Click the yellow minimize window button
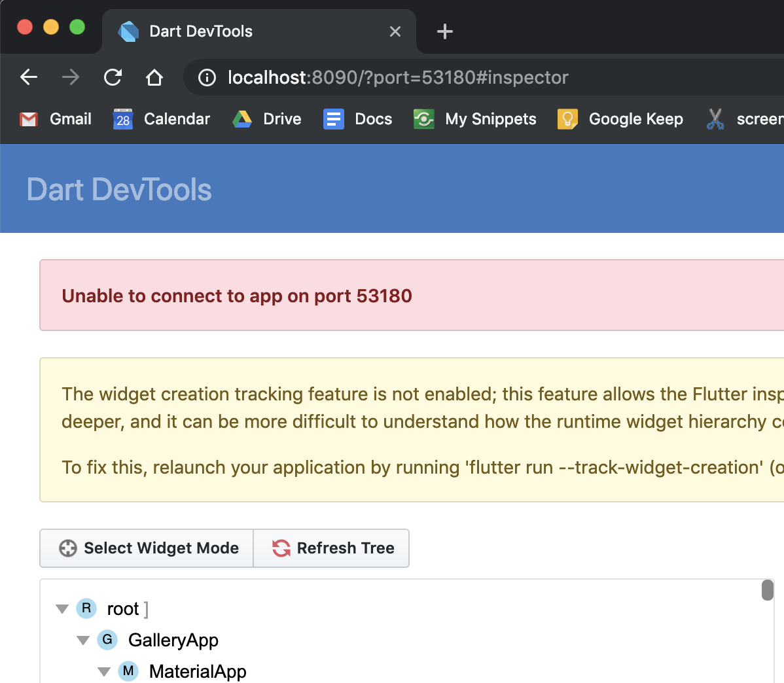 [51, 27]
